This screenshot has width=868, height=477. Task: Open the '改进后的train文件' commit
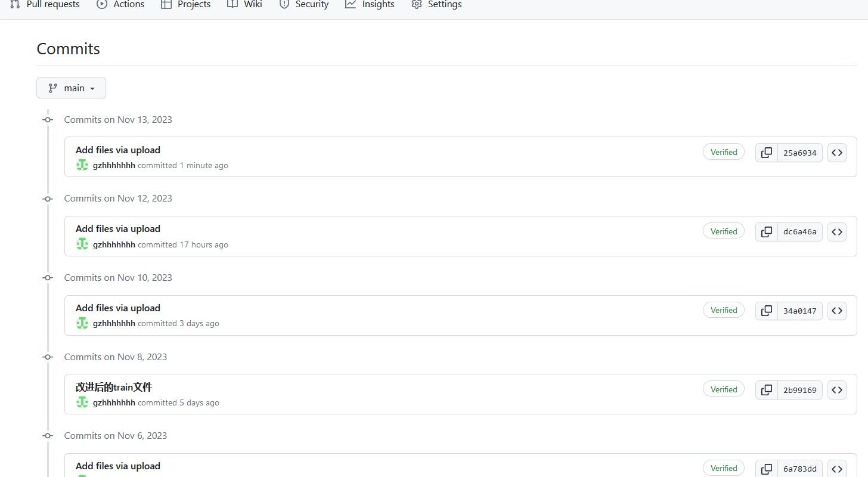[x=114, y=388]
